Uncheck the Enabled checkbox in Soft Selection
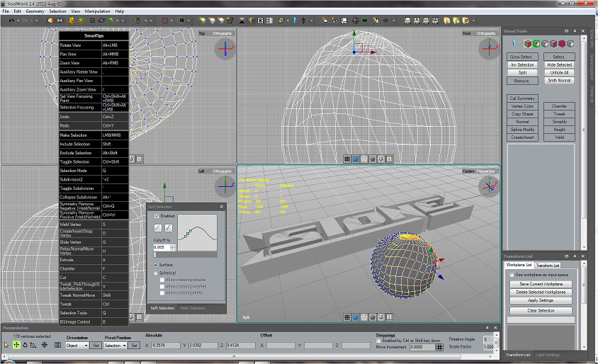Viewport: 598px width, 364px height. coord(157,215)
